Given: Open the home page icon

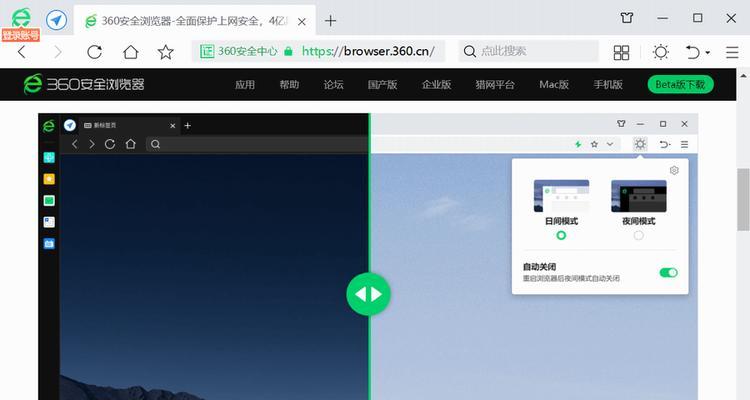Looking at the screenshot, I should pyautogui.click(x=131, y=52).
